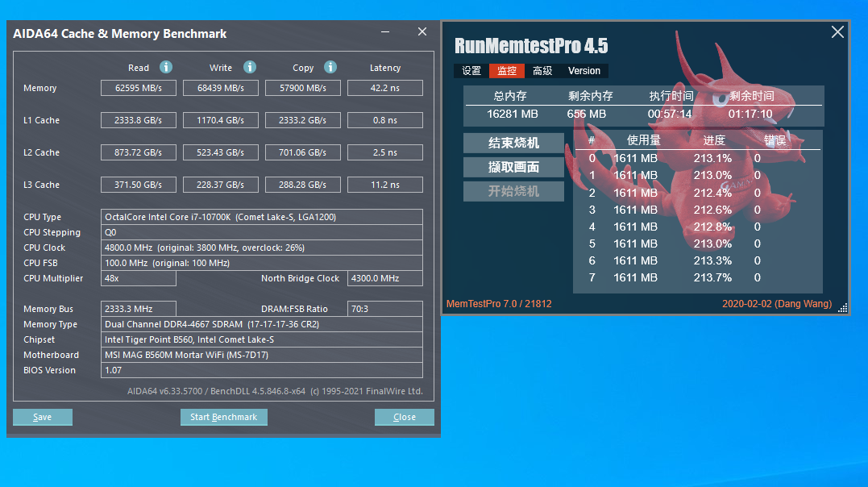
Task: Click the Write info icon in AIDA64
Action: [x=250, y=67]
